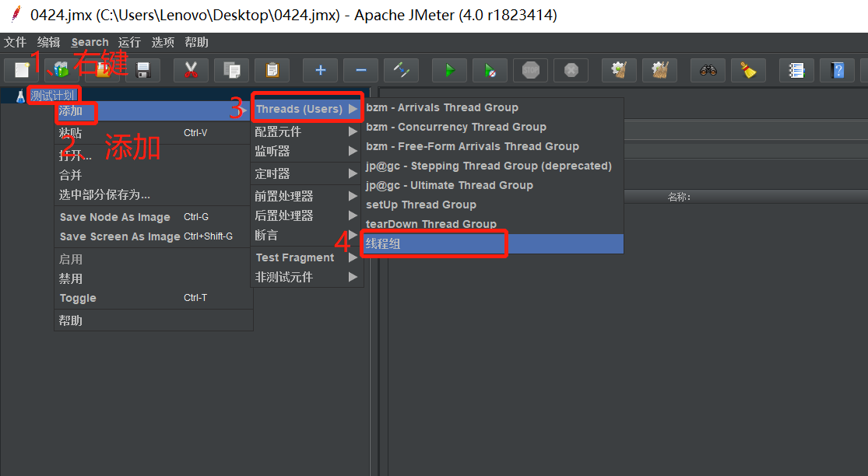
Task: Select jp@gc - Stepping Thread Group (deprecated)
Action: tap(494, 166)
